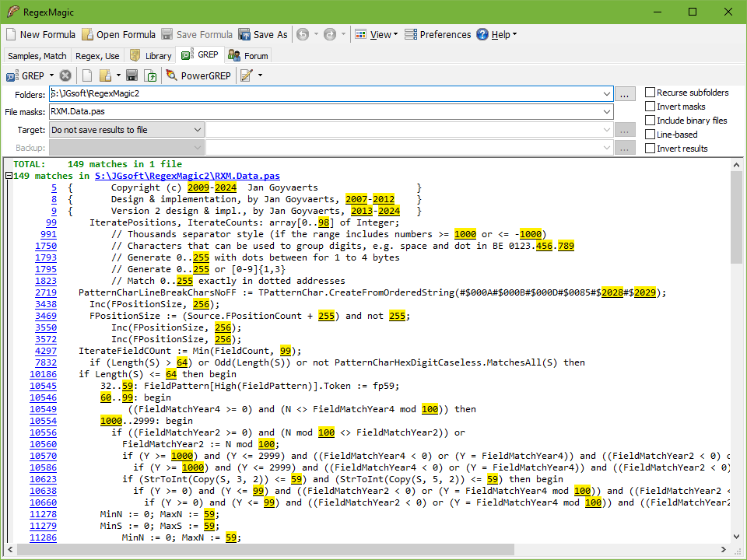Browse for a folder with the ... button
The width and height of the screenshot is (747, 560).
pyautogui.click(x=625, y=94)
